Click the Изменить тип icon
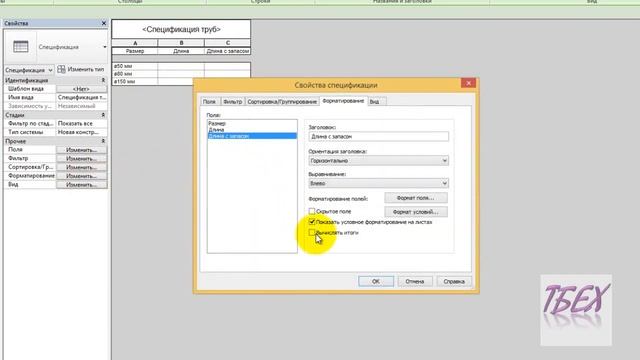 tap(61, 69)
